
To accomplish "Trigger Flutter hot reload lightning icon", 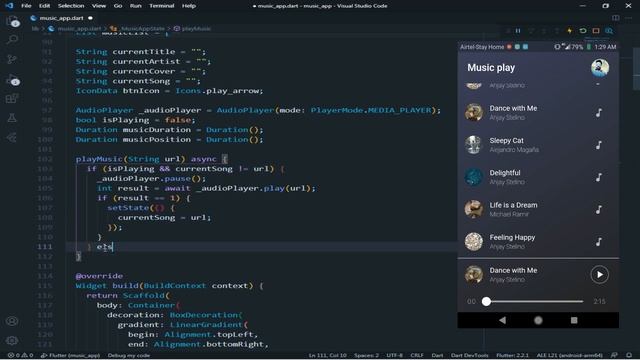I will coord(570,31).
